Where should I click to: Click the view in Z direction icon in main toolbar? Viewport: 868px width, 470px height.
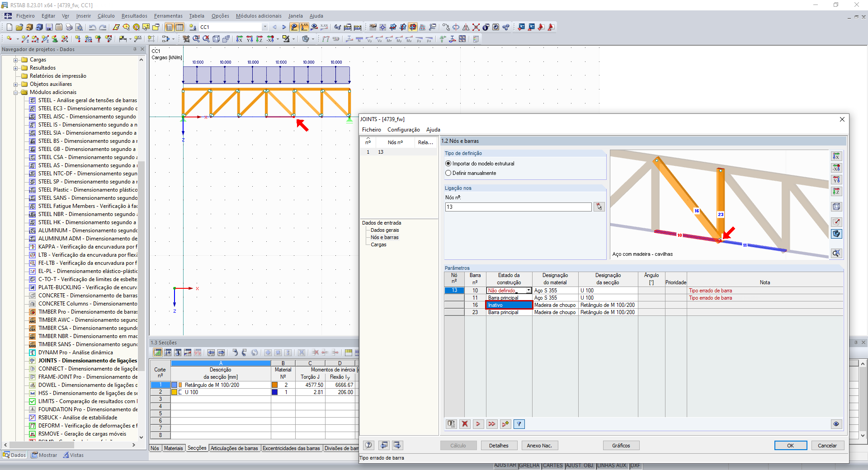coord(259,39)
